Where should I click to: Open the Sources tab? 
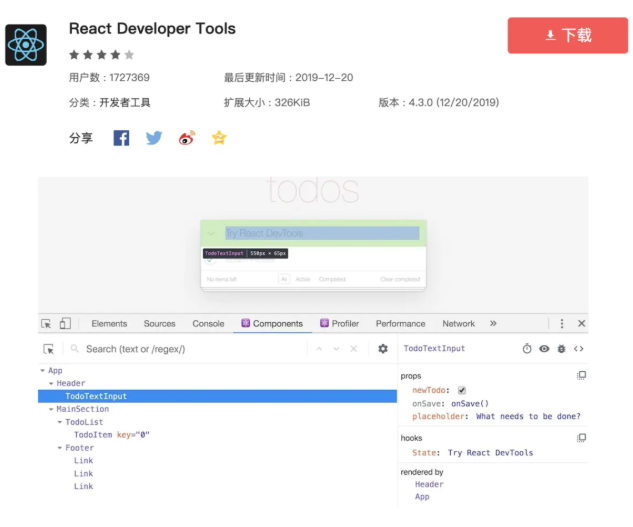pyautogui.click(x=159, y=323)
